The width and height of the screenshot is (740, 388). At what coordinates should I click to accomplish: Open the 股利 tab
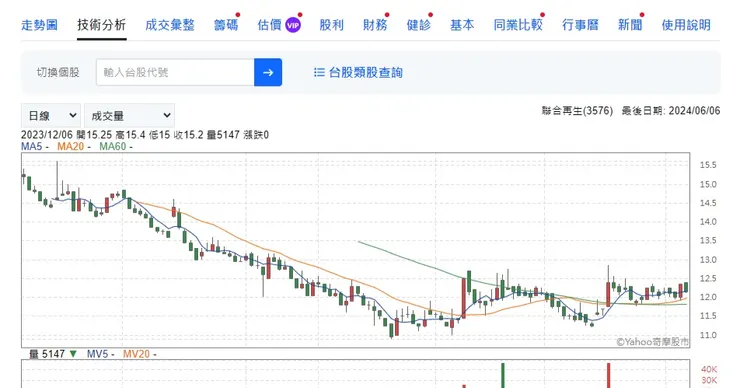(x=331, y=25)
